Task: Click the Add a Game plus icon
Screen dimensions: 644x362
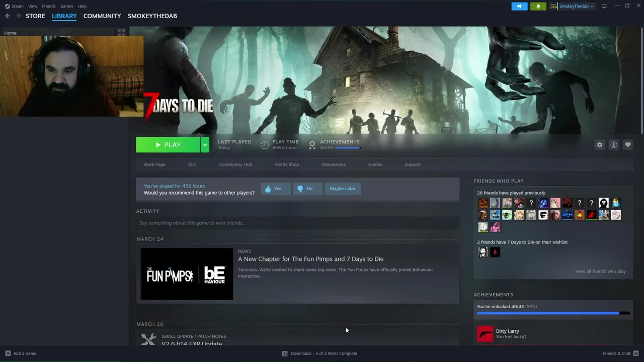Action: point(8,353)
